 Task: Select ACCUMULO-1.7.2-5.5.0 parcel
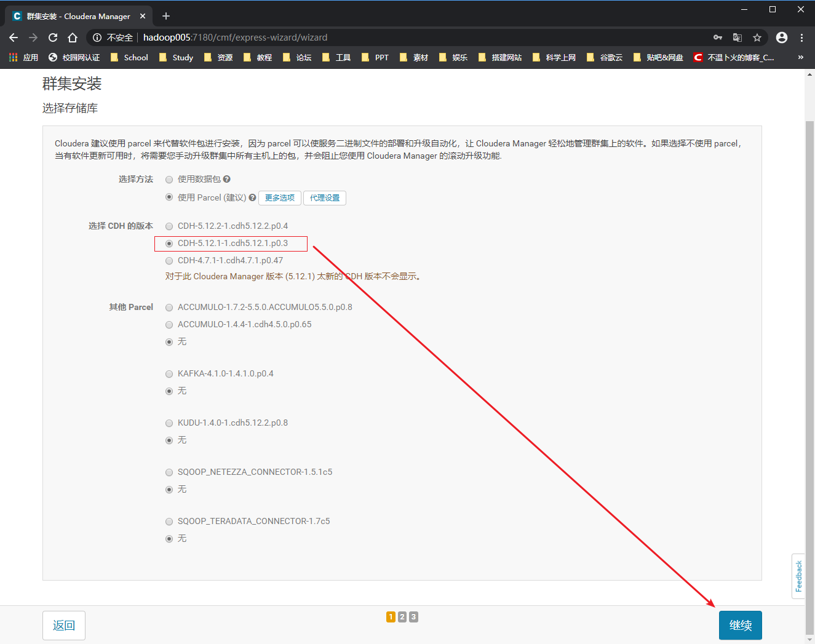click(x=169, y=308)
